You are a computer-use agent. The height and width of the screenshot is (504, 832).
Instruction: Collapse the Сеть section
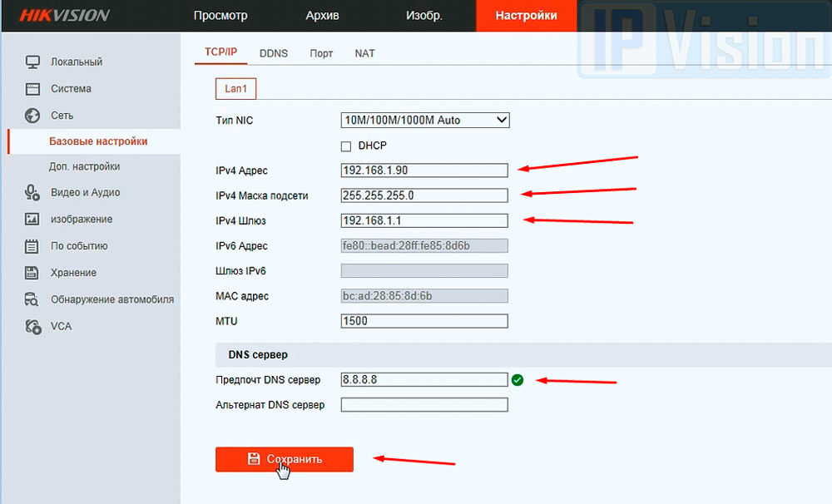pos(62,115)
